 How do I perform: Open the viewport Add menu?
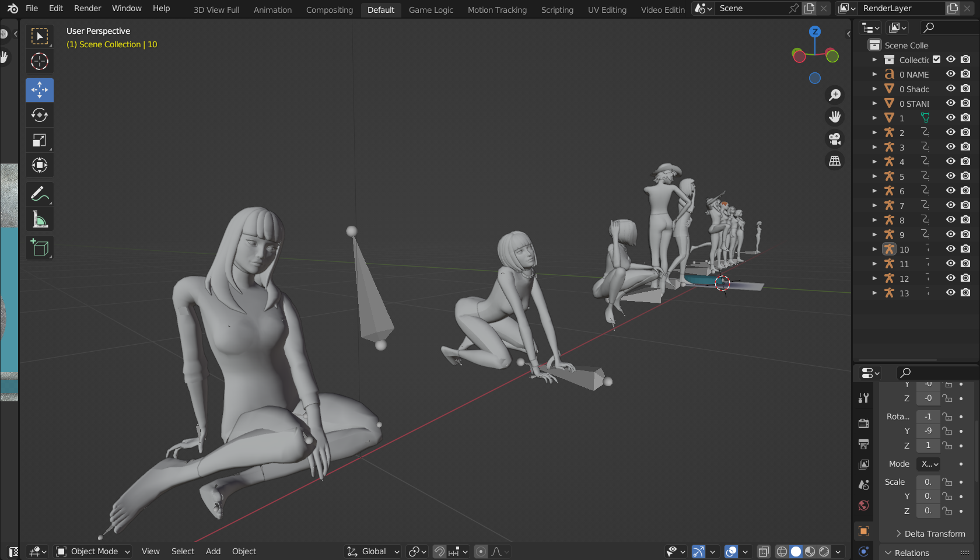(213, 551)
